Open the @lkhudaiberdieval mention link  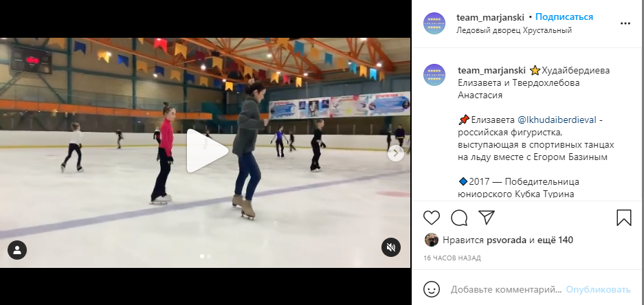[x=558, y=120]
